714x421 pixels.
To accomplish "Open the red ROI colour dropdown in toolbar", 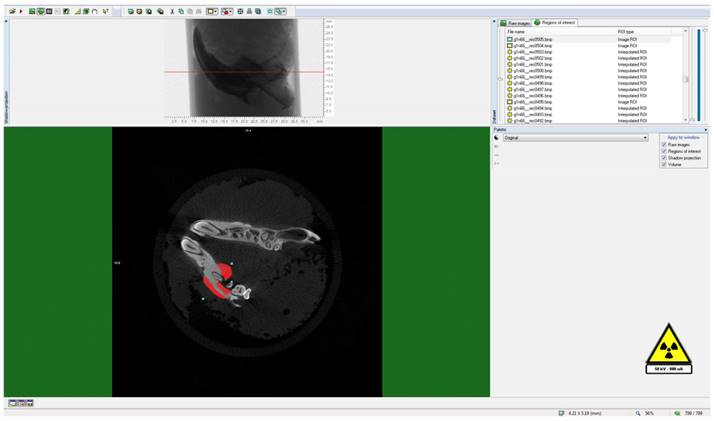I will [227, 11].
